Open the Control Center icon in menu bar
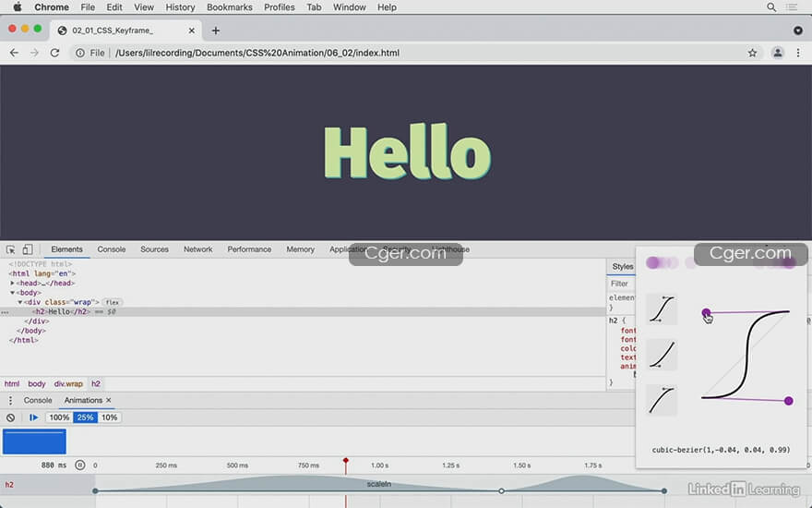 click(792, 7)
